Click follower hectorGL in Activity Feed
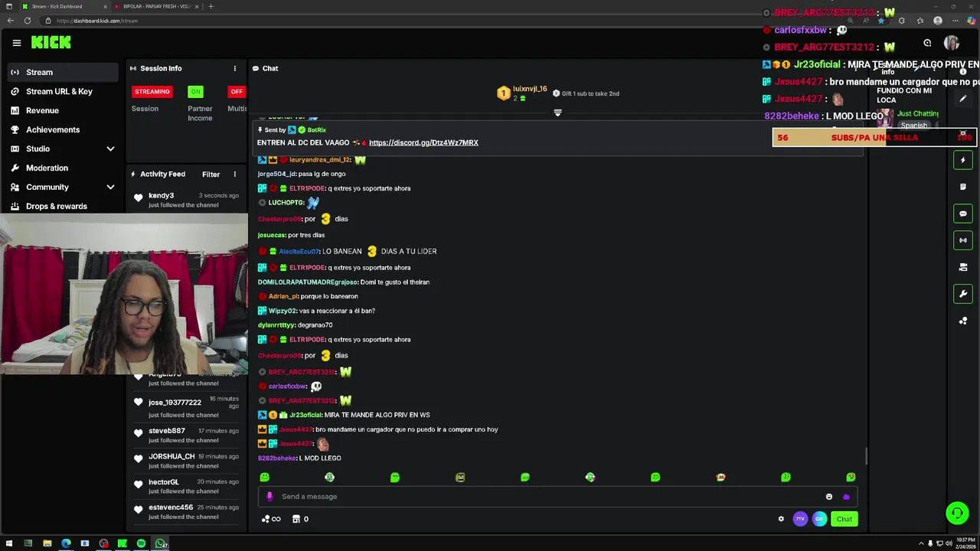Image resolution: width=980 pixels, height=551 pixels. point(163,482)
